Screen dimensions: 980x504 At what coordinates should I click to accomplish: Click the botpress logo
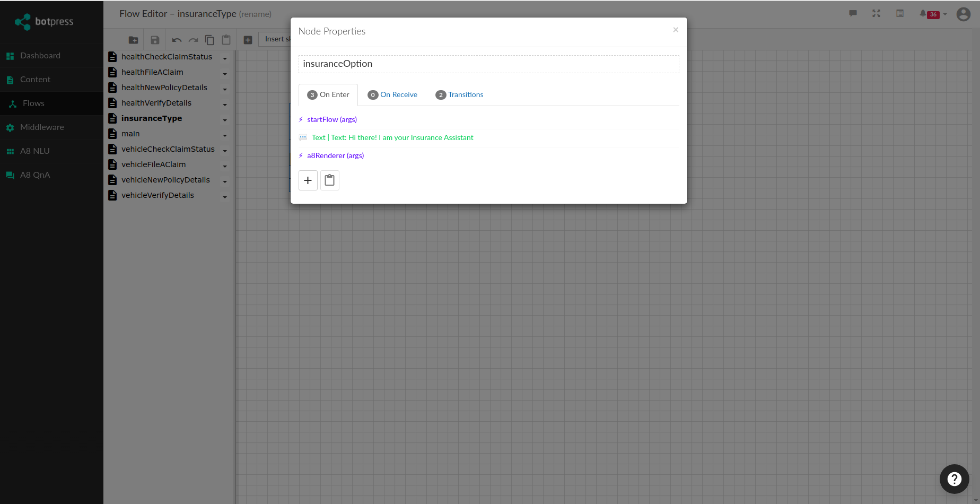click(x=44, y=22)
